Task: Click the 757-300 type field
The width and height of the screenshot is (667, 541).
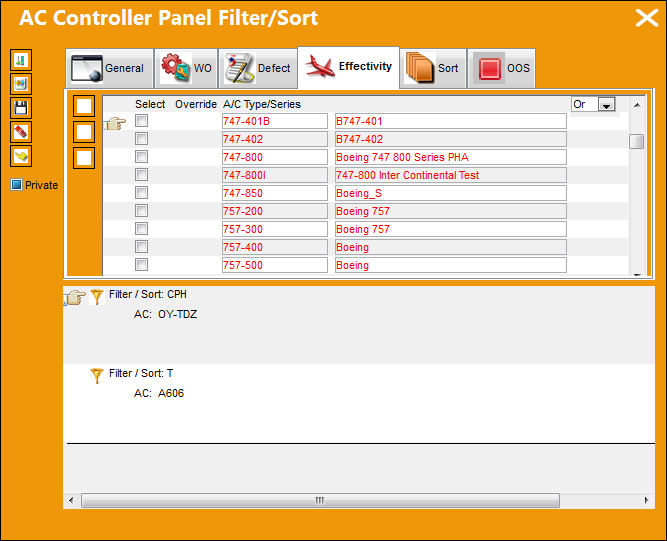Action: tap(274, 229)
